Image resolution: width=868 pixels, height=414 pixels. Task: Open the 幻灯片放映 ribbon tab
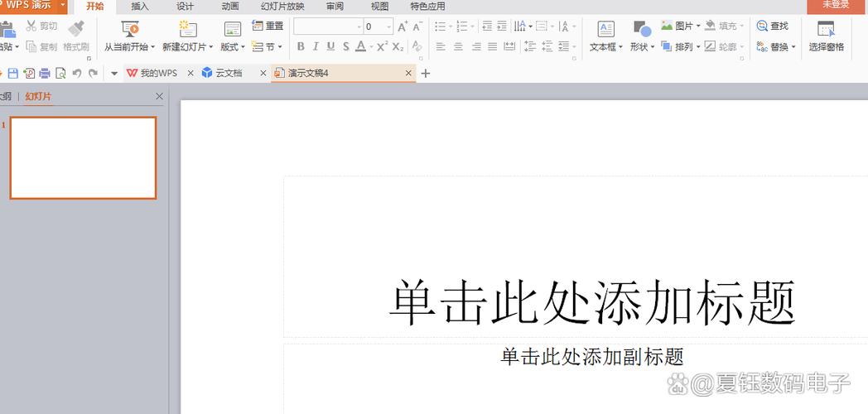click(x=282, y=7)
